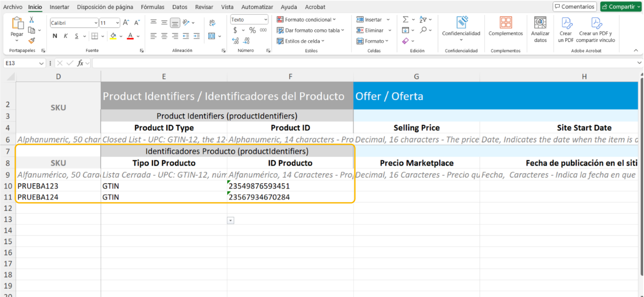Open Sort and Filter (AZ funnel) icon
The image size is (644, 297).
point(423,19)
